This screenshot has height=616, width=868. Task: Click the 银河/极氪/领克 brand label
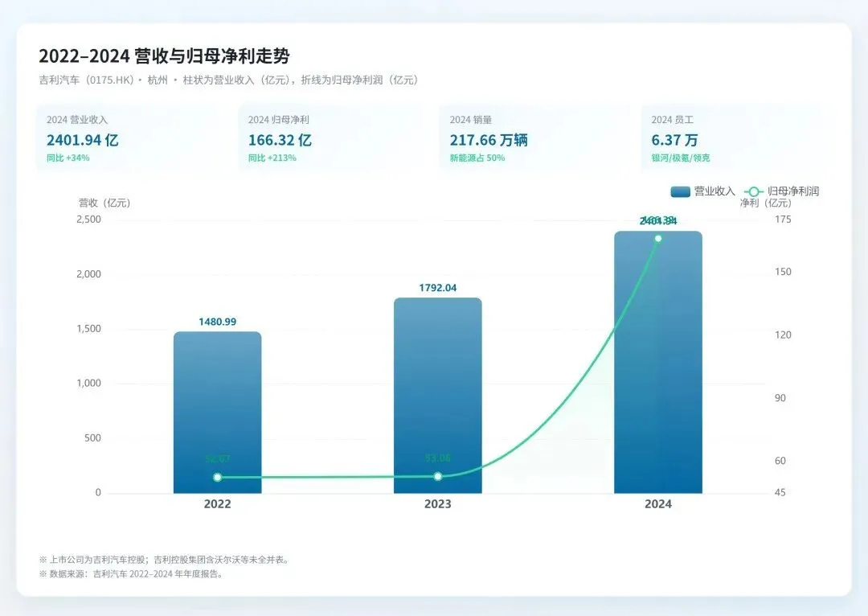click(x=681, y=158)
